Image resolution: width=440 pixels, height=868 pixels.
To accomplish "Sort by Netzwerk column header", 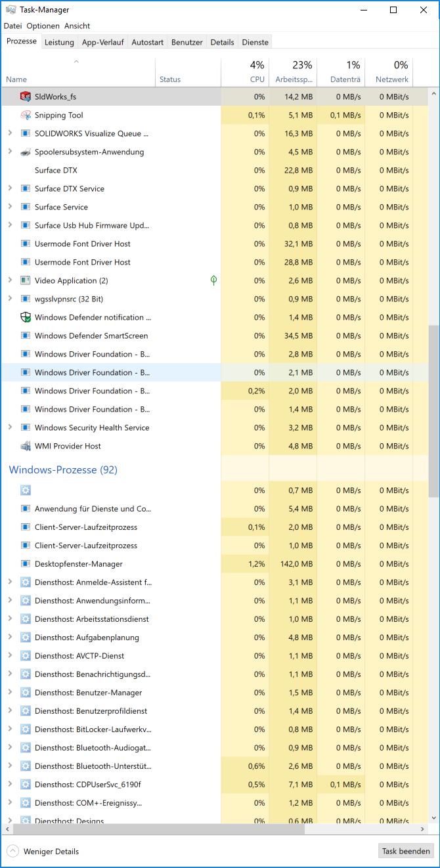I will [389, 72].
